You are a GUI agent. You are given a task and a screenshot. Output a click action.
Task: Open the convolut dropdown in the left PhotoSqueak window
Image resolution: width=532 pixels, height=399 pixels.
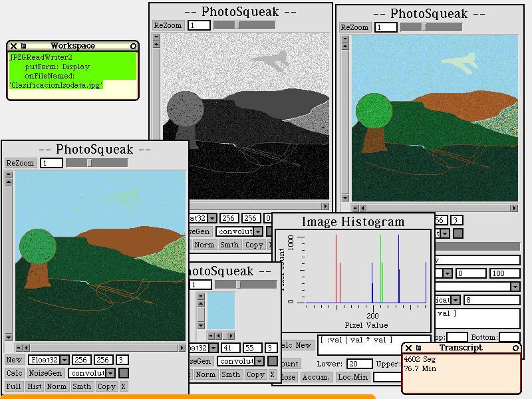[x=110, y=373]
